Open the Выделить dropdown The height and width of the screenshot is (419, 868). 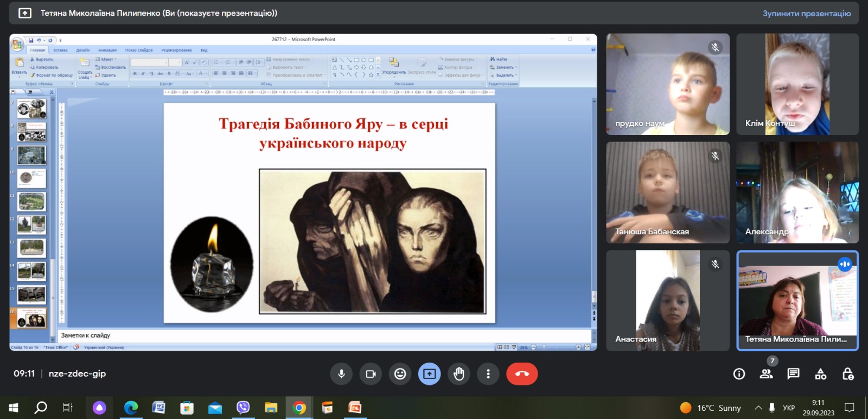coord(503,75)
